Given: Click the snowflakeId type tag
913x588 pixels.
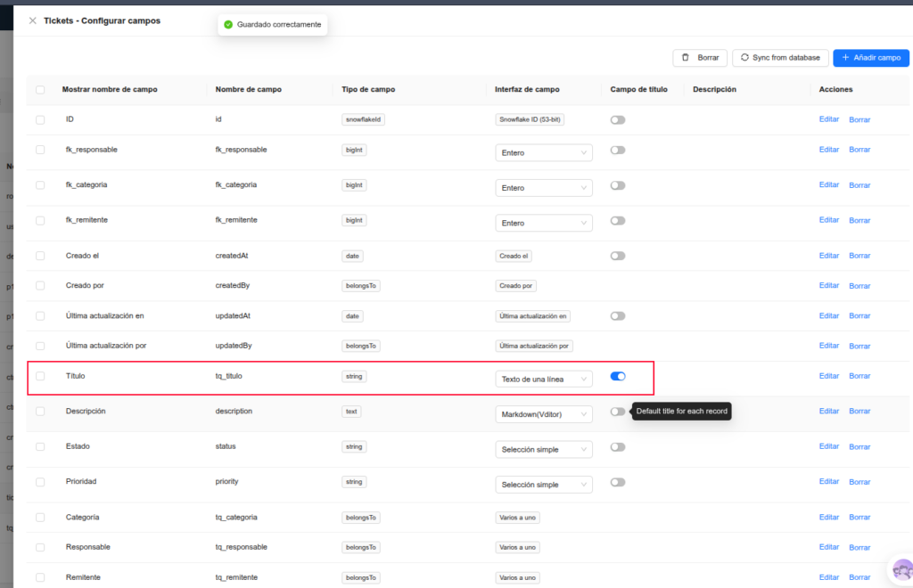Looking at the screenshot, I should coord(363,119).
